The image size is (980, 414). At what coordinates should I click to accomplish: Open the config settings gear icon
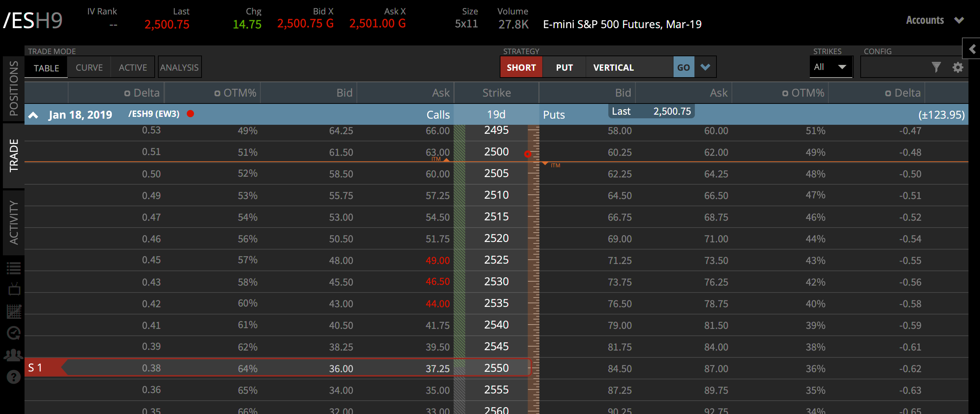tap(958, 67)
